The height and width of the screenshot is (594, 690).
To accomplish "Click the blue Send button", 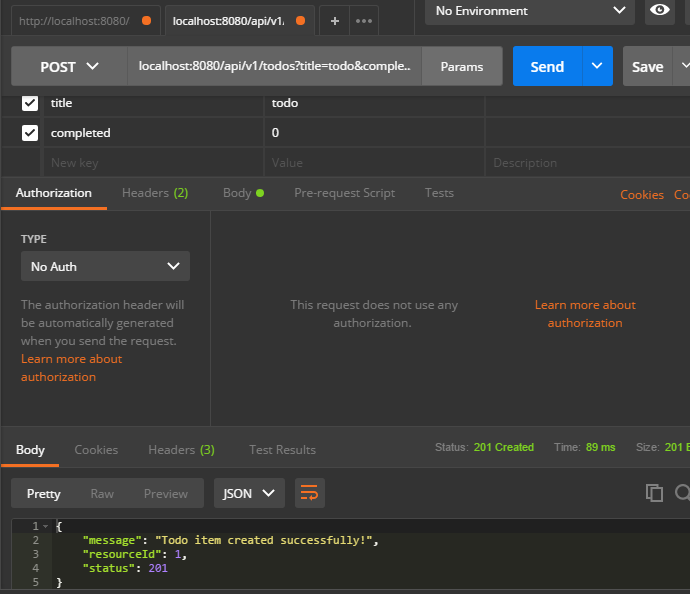I will (547, 66).
